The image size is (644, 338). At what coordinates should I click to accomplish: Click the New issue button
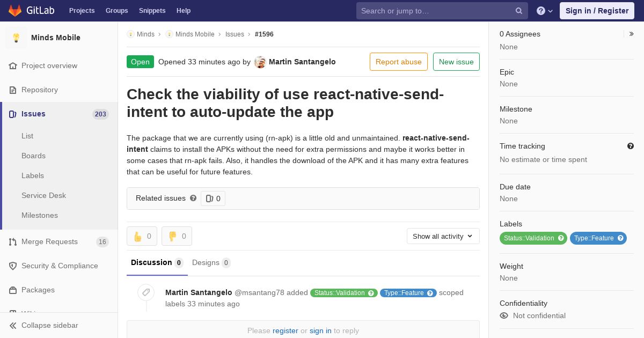(x=456, y=62)
